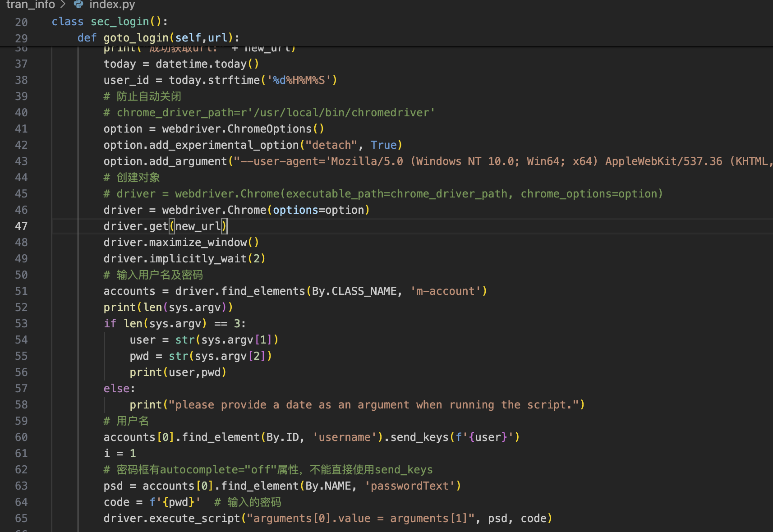Click the chrome_driver_path comment line

click(269, 113)
